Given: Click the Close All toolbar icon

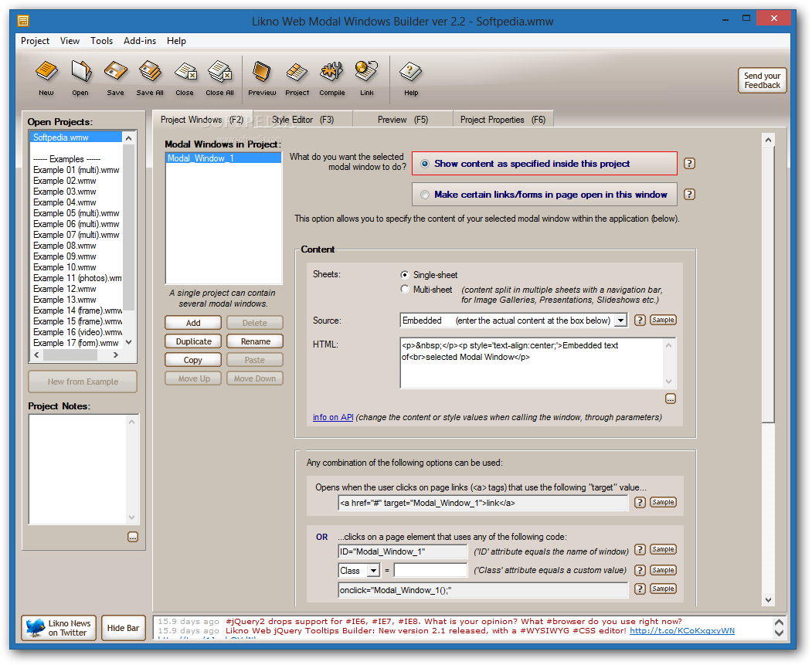Looking at the screenshot, I should coord(219,78).
